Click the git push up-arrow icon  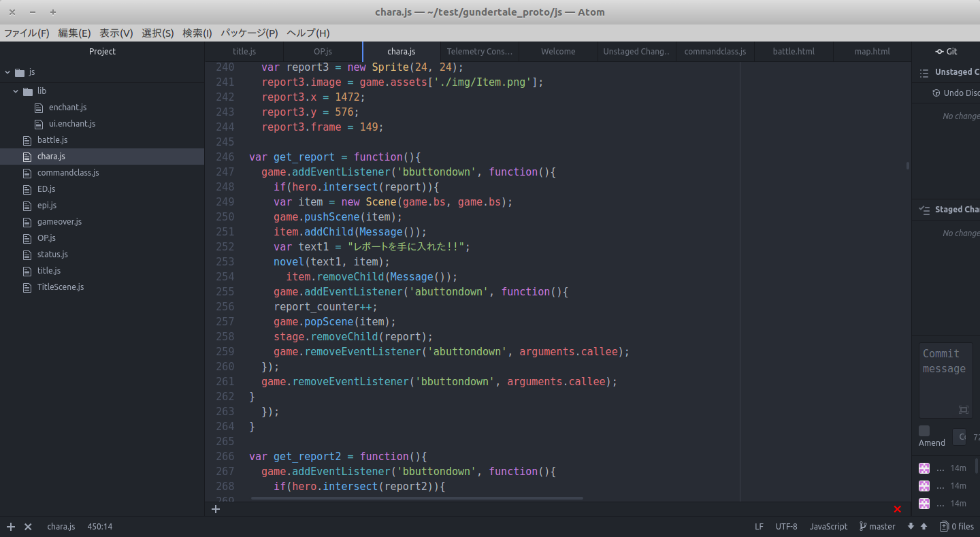coord(924,527)
